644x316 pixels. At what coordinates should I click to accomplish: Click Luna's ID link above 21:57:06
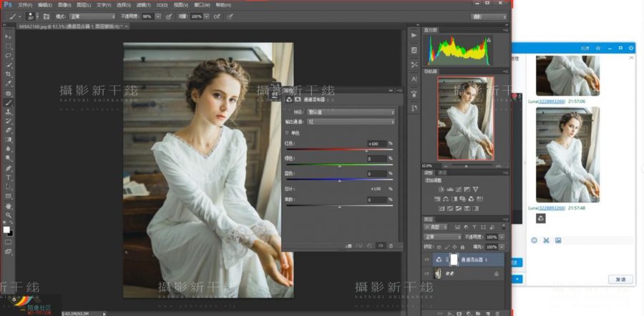click(x=552, y=101)
